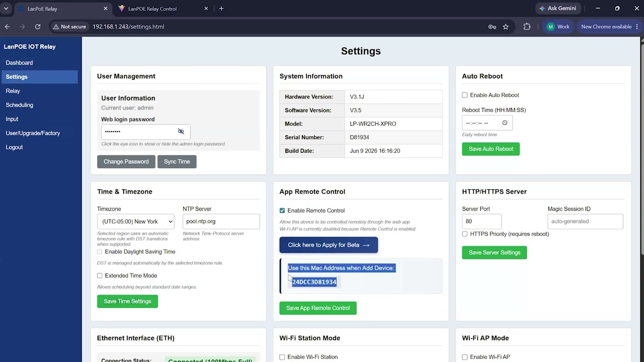Enable the Auto Reboot checkbox
The image size is (644, 362).
[465, 95]
